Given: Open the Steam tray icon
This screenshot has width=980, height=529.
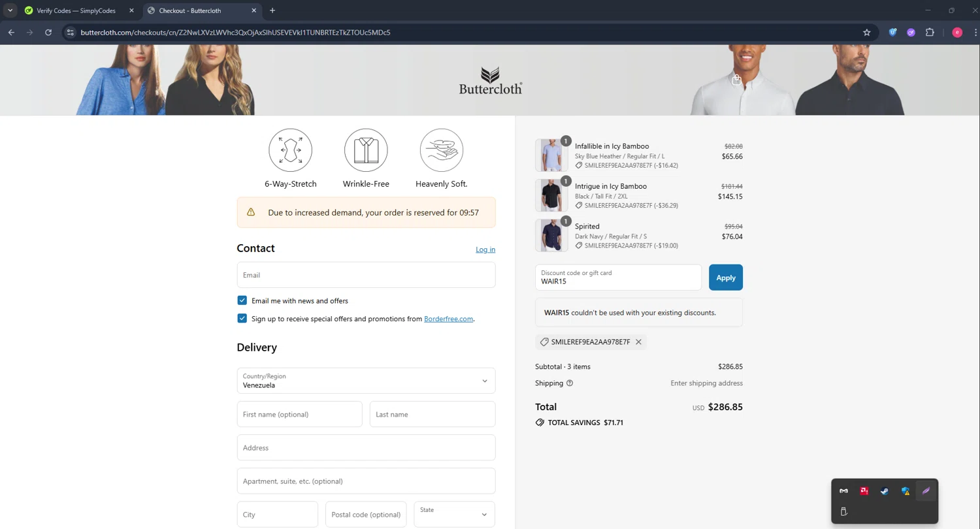Looking at the screenshot, I should coord(885,491).
